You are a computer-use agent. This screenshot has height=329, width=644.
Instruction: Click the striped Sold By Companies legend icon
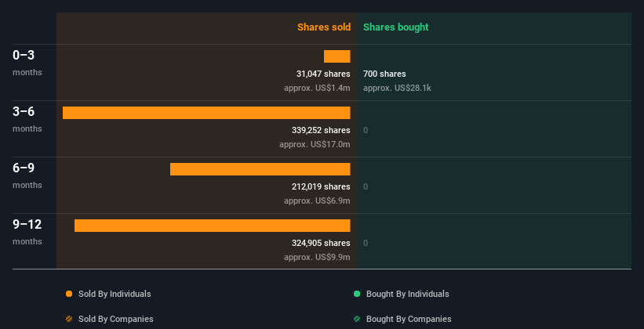69,319
